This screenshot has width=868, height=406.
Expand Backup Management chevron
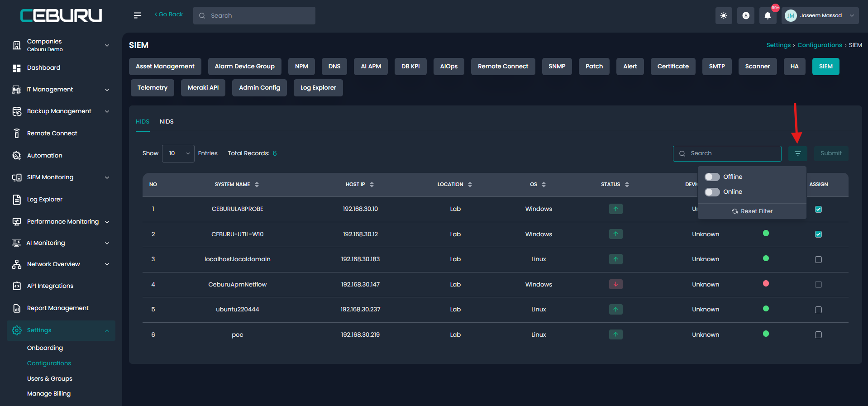107,111
